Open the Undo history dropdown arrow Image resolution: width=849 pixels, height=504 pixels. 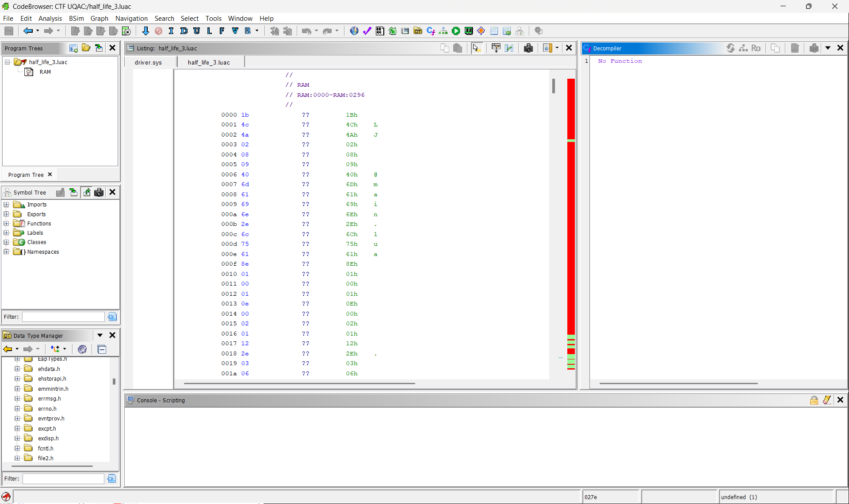click(316, 31)
